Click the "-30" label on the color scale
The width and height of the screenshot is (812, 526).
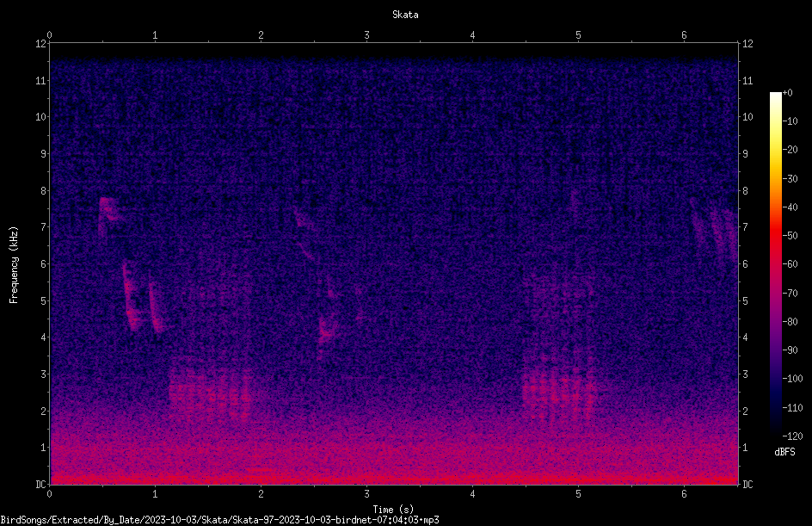tap(790, 179)
